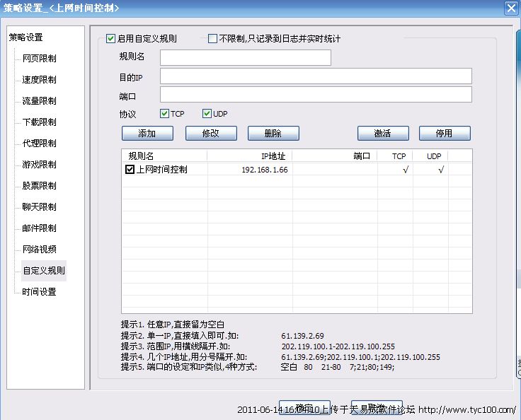Click the 停用 button

click(x=445, y=133)
